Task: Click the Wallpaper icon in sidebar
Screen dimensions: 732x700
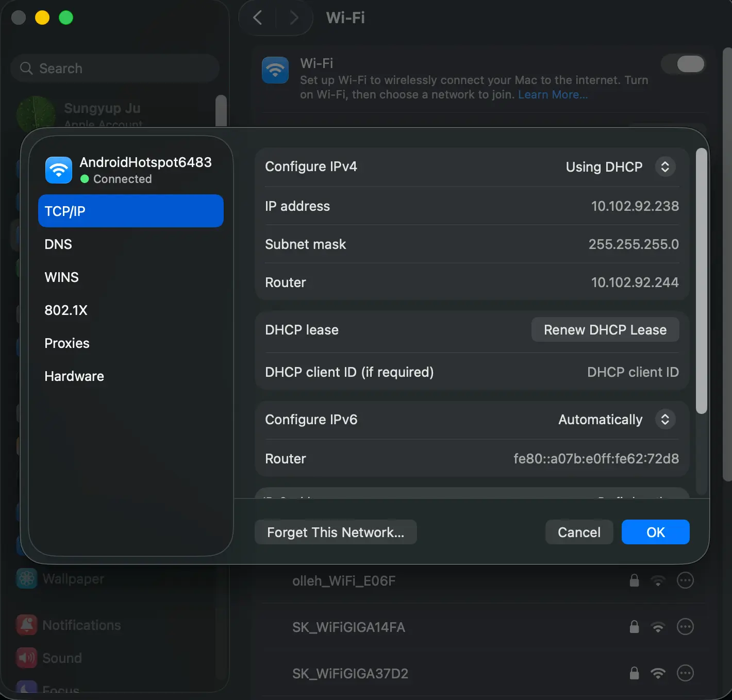Action: tap(26, 578)
